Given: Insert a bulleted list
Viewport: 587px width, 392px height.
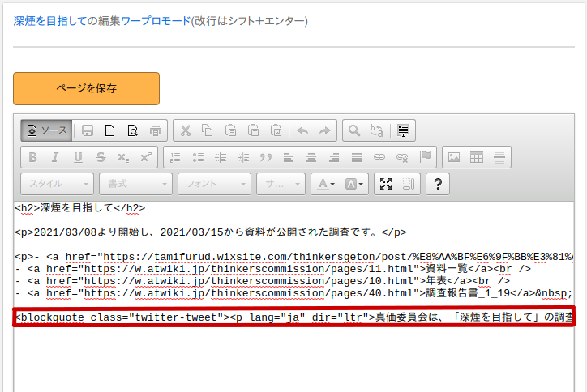Looking at the screenshot, I should coord(198,157).
